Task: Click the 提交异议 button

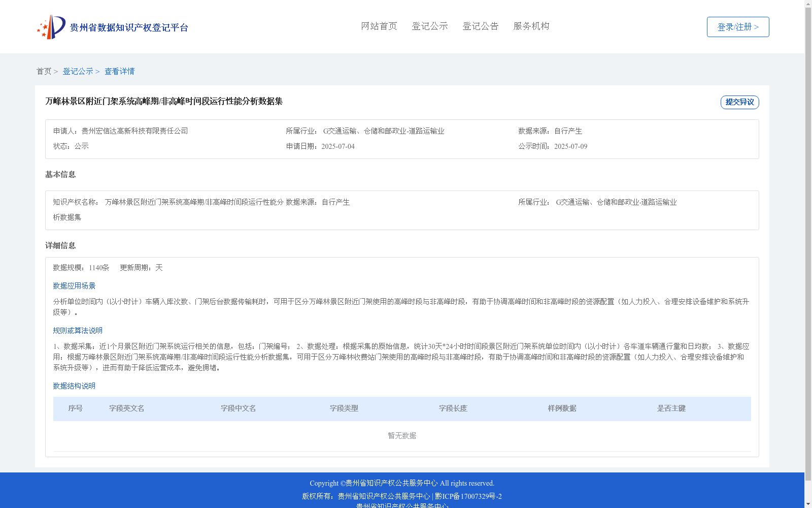Action: pos(739,102)
